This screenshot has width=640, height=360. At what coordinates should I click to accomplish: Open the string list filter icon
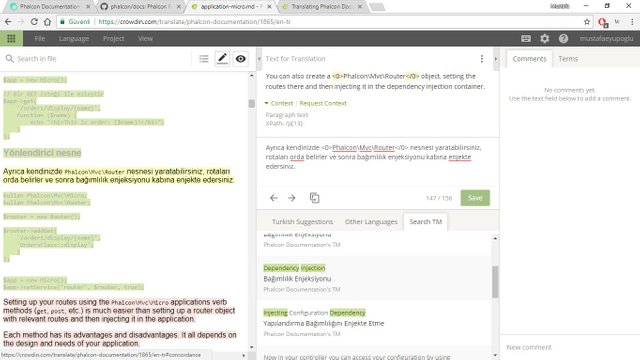(204, 59)
